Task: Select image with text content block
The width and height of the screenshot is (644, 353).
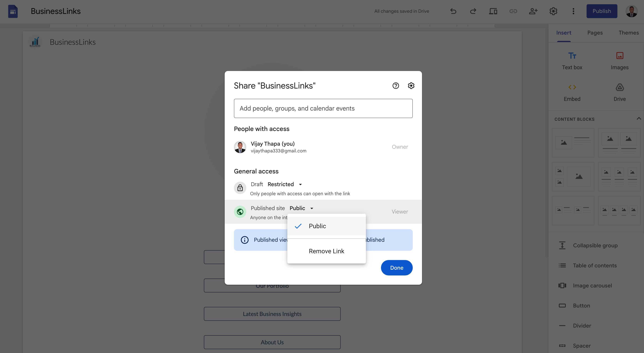Action: 573,143
